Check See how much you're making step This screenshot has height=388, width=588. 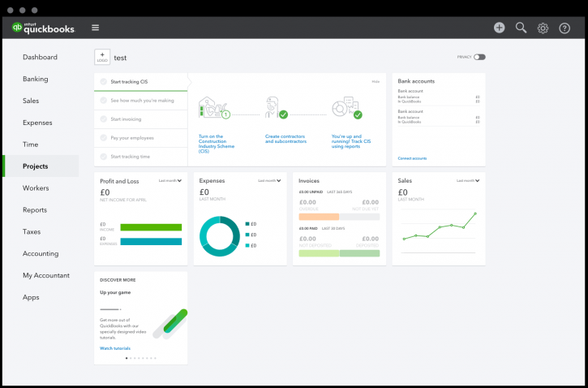point(104,101)
